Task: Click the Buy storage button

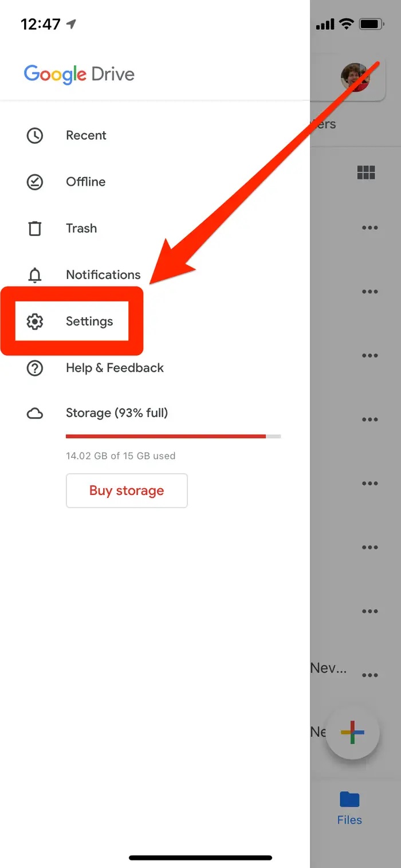Action: pos(127,490)
